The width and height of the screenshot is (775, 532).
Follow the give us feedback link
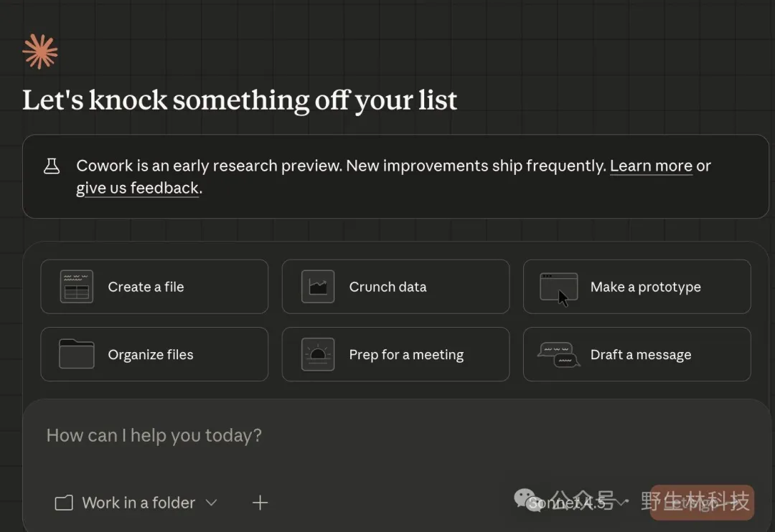[138, 189]
